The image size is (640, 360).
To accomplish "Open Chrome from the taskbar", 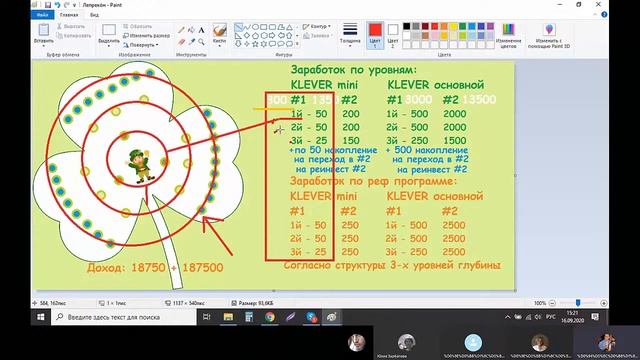I will coord(270,317).
